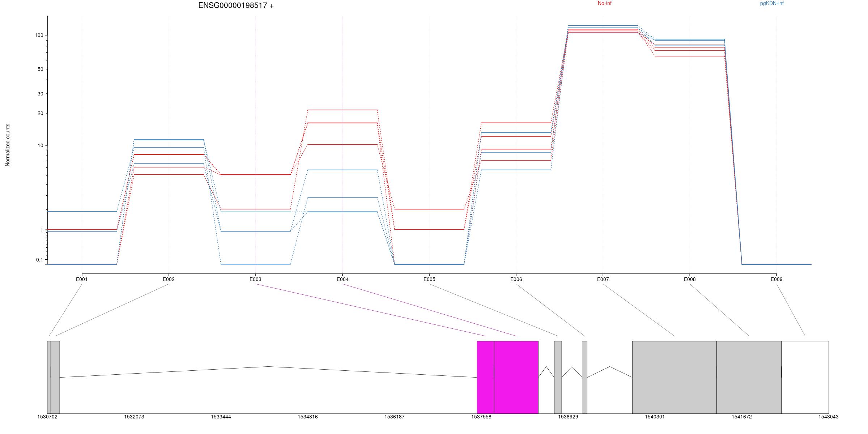Click the E007 exon axis label
This screenshot has width=868, height=434.
603,279
